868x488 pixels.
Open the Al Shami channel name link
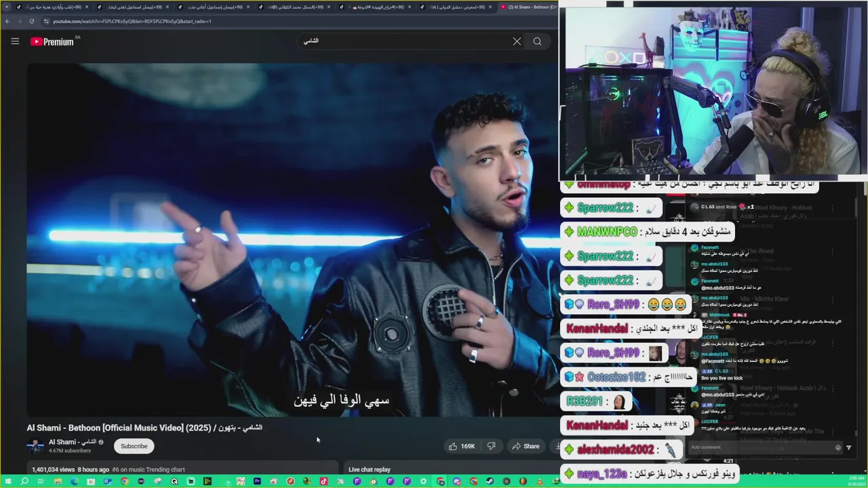(73, 442)
